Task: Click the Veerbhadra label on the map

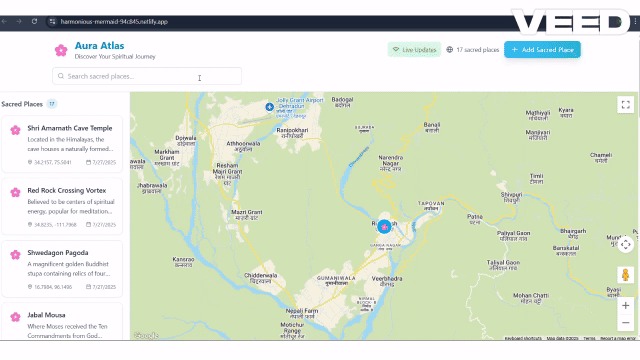Action: pos(387,281)
